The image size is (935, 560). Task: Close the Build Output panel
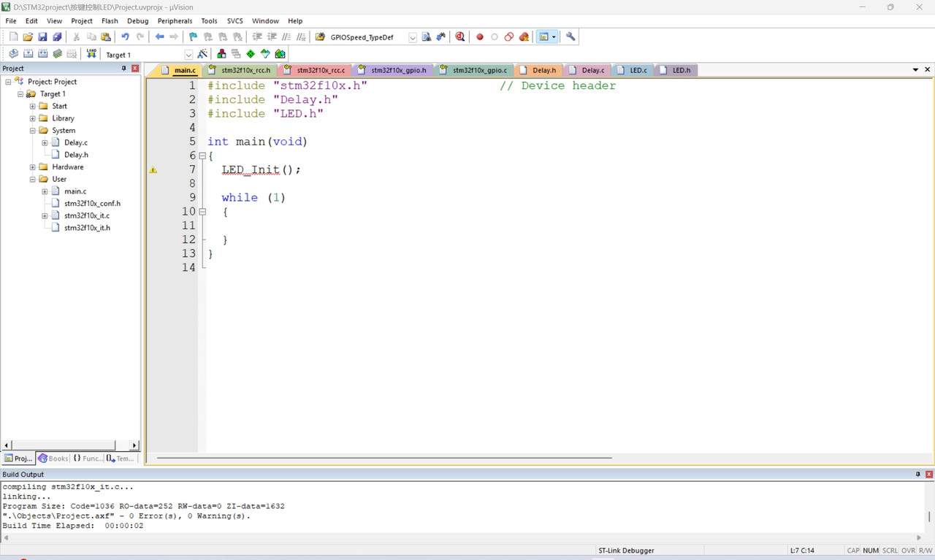tap(929, 474)
